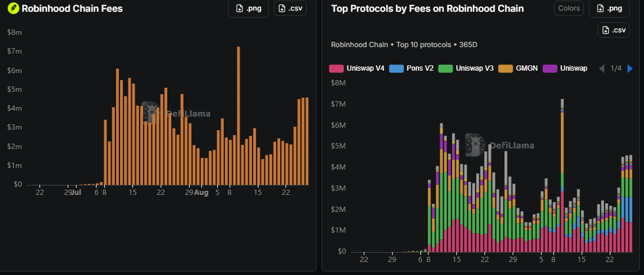Click 'Top Protocols by Fees on Robinhood Chain' heading
The height and width of the screenshot is (275, 644).
coord(427,8)
